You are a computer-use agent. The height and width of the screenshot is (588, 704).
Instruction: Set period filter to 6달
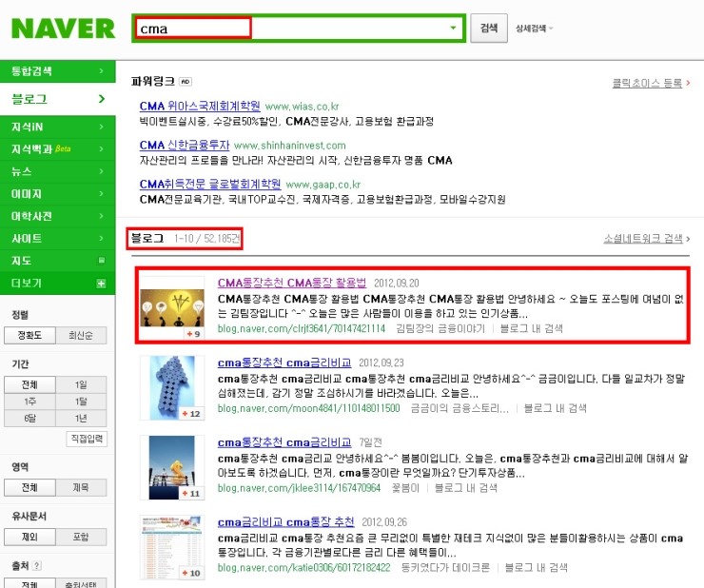[x=29, y=418]
